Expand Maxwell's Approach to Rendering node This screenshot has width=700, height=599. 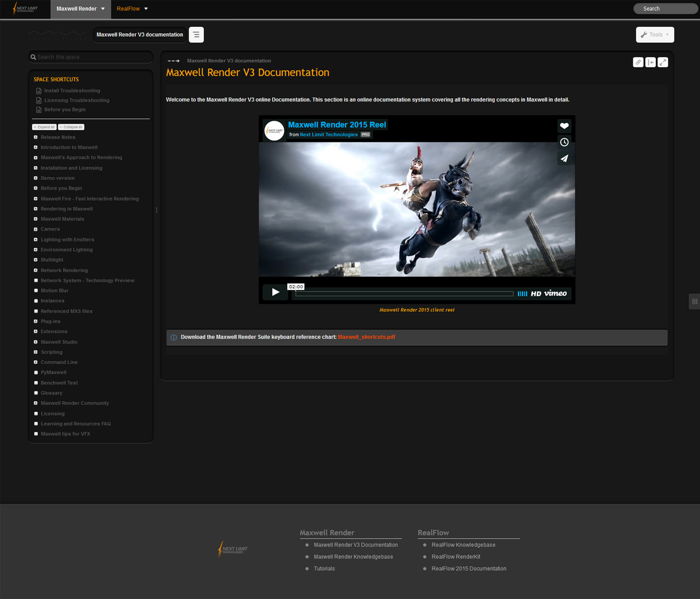coord(36,157)
